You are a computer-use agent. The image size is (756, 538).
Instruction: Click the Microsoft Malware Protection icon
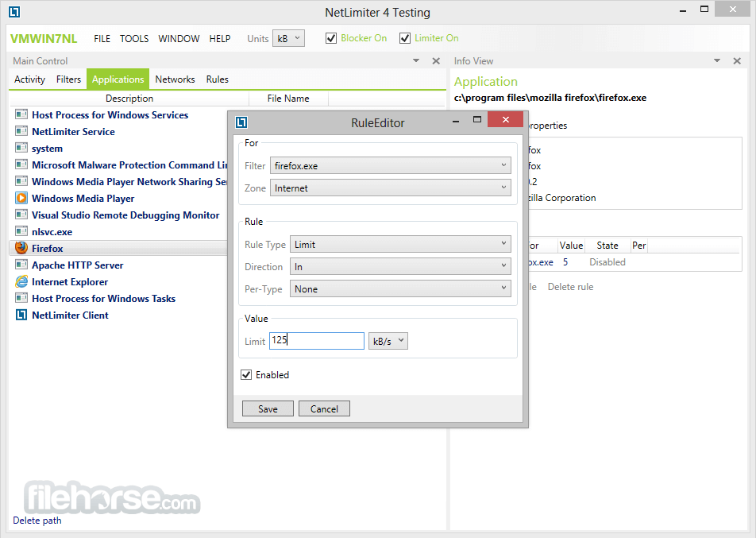[x=21, y=164]
